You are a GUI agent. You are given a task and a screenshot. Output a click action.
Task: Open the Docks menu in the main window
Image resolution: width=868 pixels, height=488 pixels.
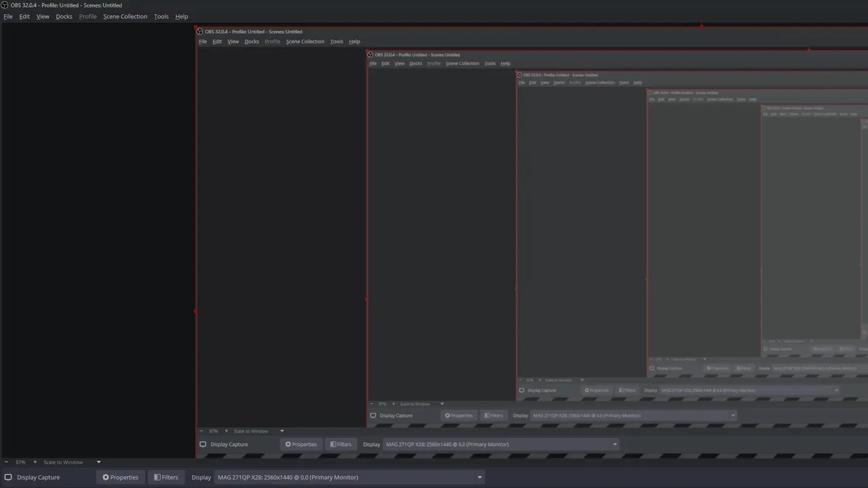64,16
